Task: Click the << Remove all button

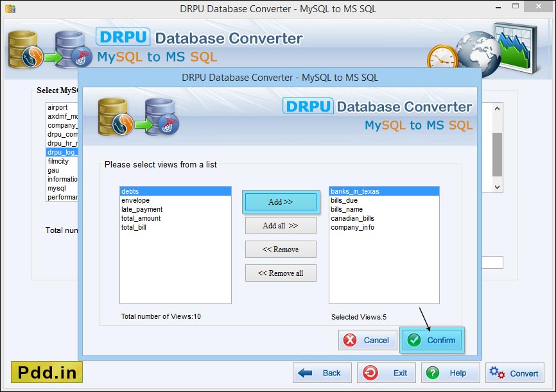Action: coord(281,273)
